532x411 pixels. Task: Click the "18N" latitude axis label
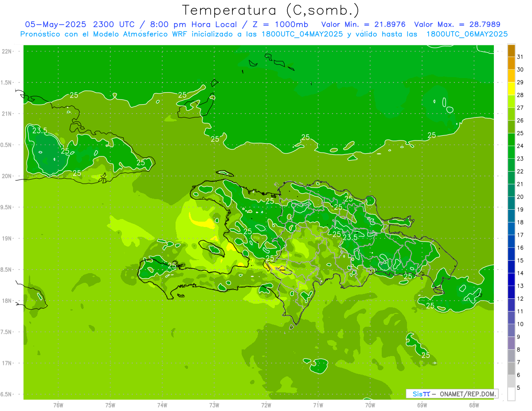[x=7, y=301]
